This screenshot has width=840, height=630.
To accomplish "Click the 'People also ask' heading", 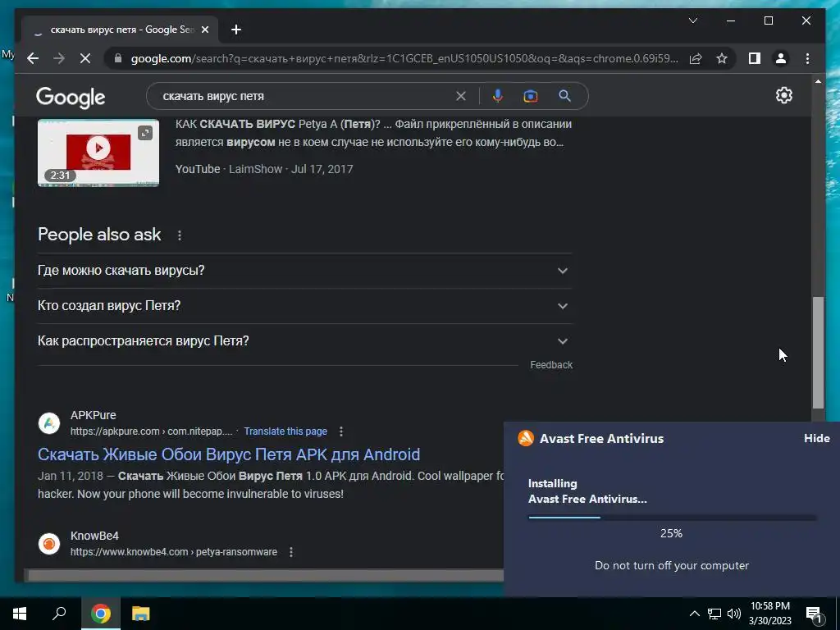I will click(x=99, y=235).
